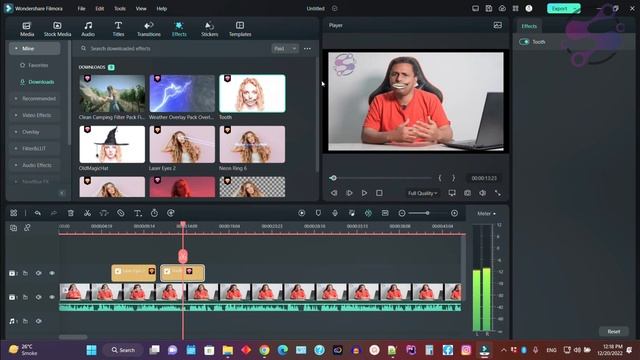The height and width of the screenshot is (360, 640).
Task: Click the add track icon
Action: [x=13, y=228]
